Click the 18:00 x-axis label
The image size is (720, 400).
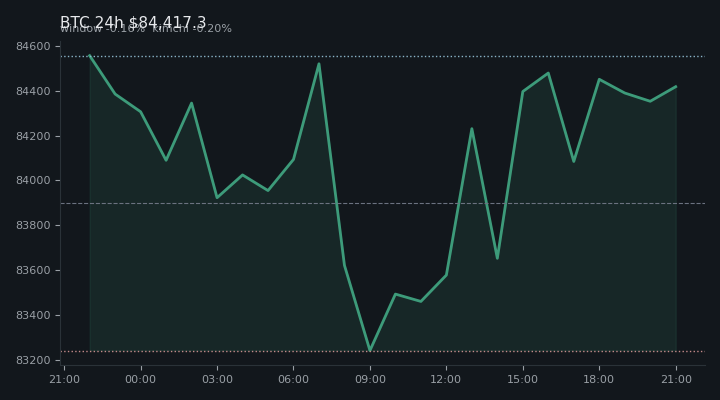[599, 379]
